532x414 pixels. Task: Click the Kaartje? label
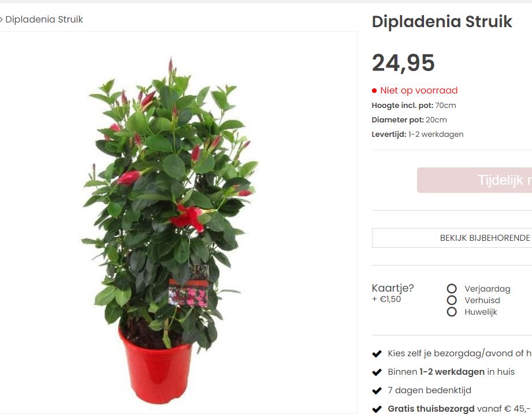click(x=393, y=288)
